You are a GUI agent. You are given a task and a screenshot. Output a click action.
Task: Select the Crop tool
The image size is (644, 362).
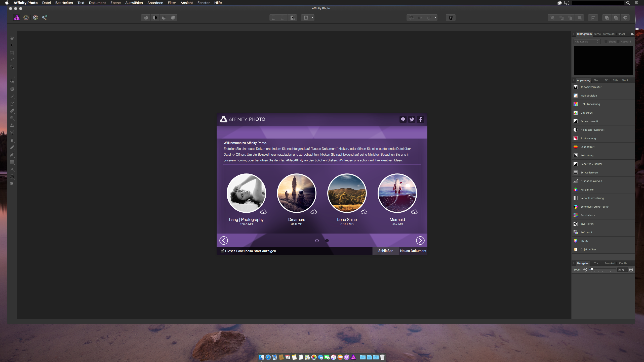coord(12,53)
